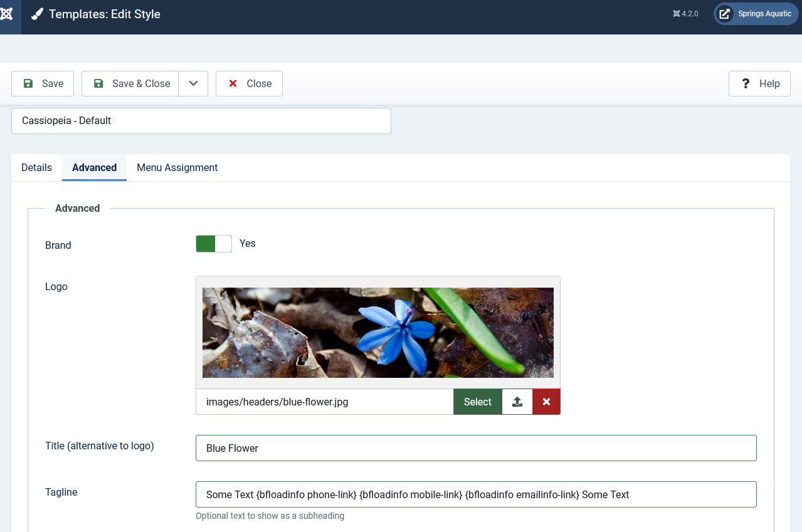Click the Tagline label
The height and width of the screenshot is (532, 802).
61,492
